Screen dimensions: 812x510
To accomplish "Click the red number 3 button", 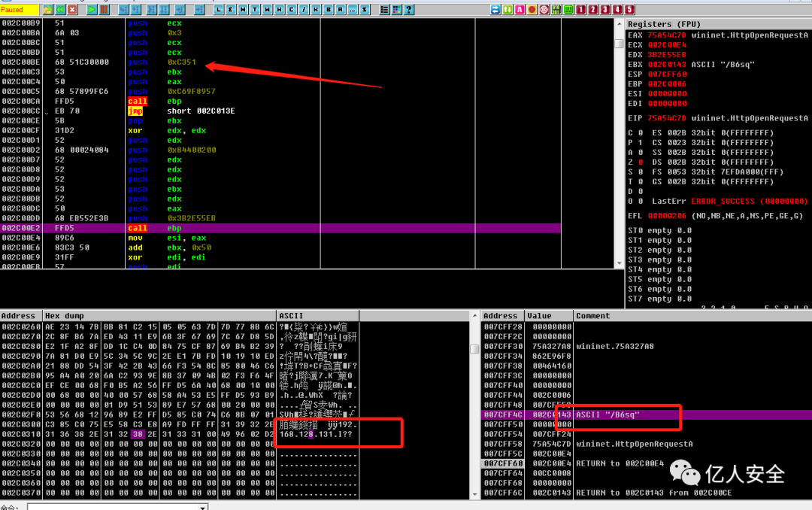I will (x=605, y=9).
